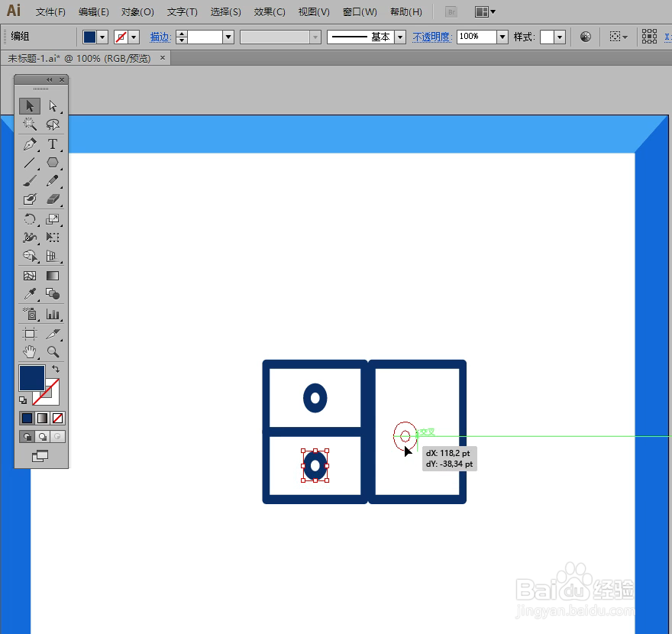Click the toolbox fill color swatch

[32, 377]
